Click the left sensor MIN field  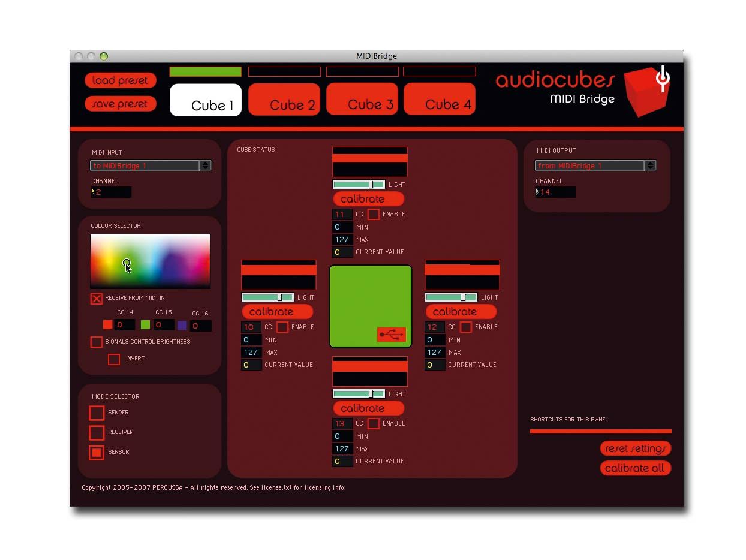(251, 340)
